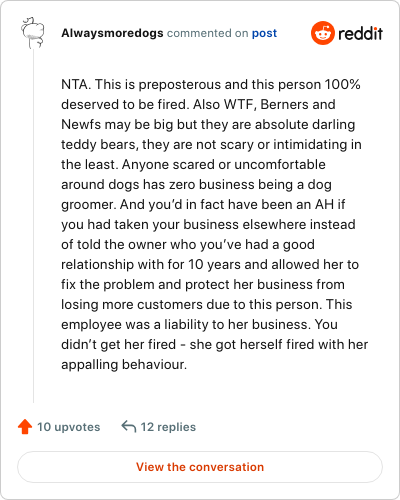This screenshot has height=500, width=400.
Task: Follow the blue "post" link
Action: pos(264,33)
